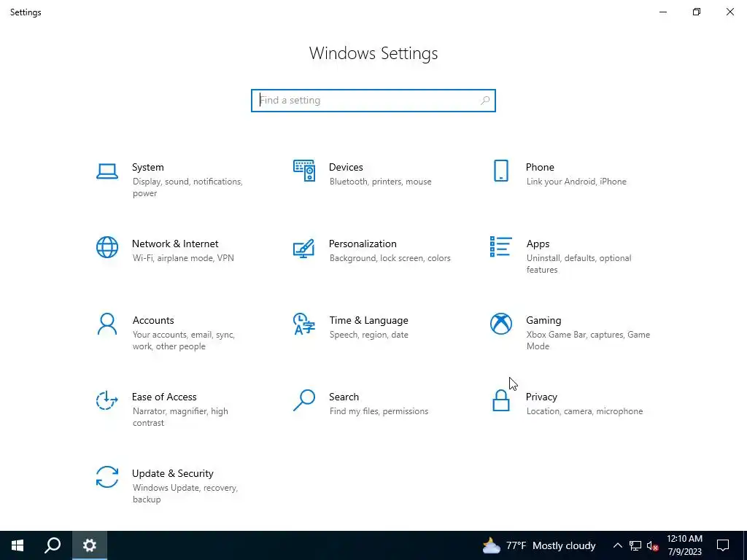The width and height of the screenshot is (747, 560).
Task: Click the Phone icon
Action: point(500,171)
